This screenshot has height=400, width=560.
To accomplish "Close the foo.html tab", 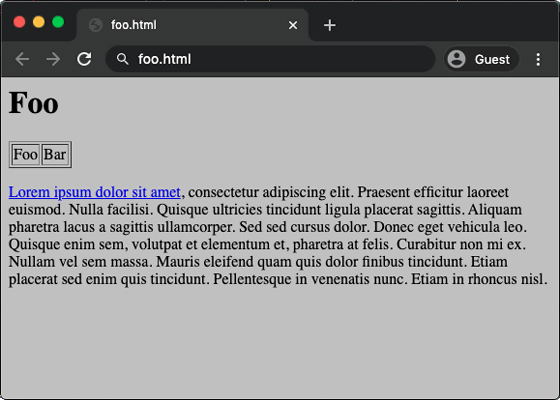I will (293, 25).
